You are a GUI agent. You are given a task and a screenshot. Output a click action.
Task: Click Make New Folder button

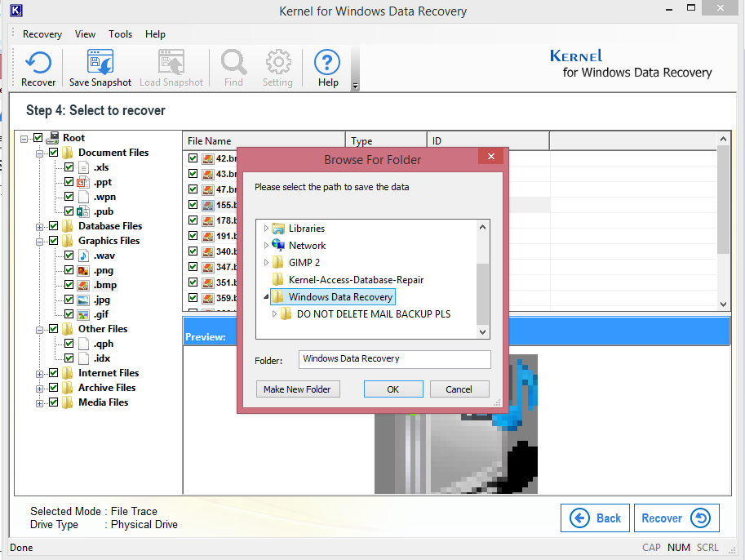[298, 389]
